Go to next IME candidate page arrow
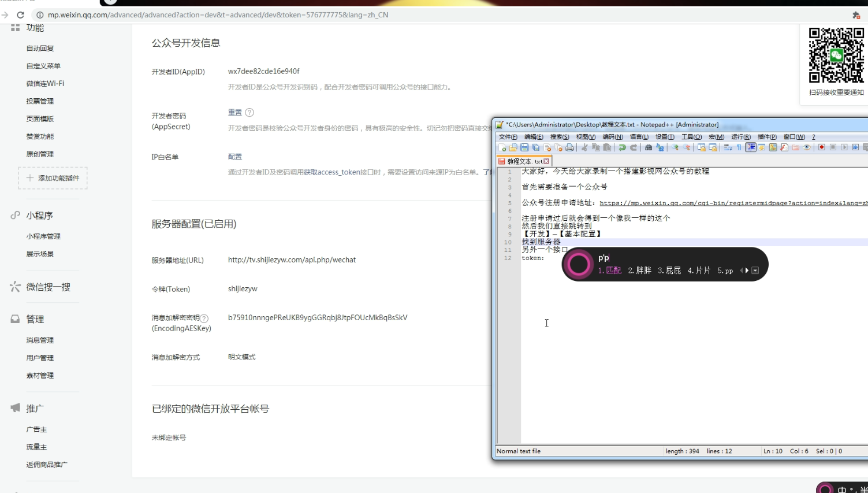The width and height of the screenshot is (868, 493). pos(747,270)
